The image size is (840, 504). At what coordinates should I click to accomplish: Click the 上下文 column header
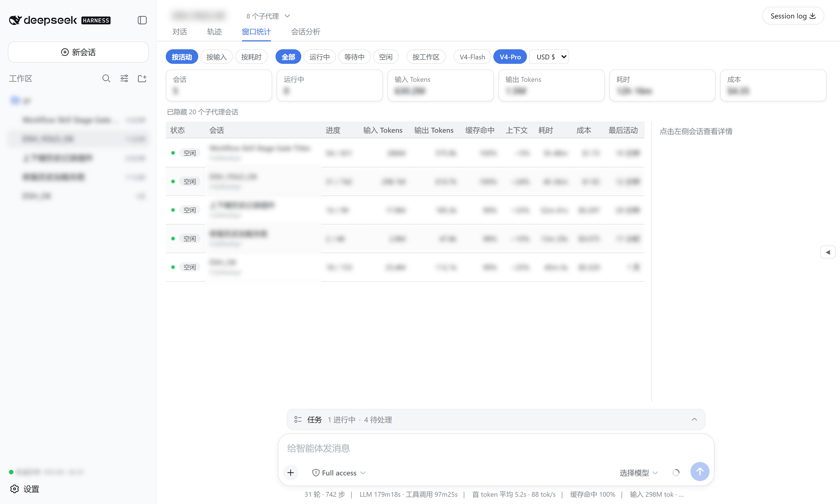coord(516,130)
